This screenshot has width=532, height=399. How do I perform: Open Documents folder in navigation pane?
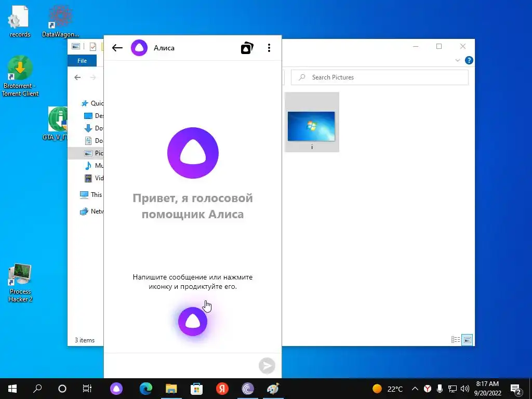(94, 140)
